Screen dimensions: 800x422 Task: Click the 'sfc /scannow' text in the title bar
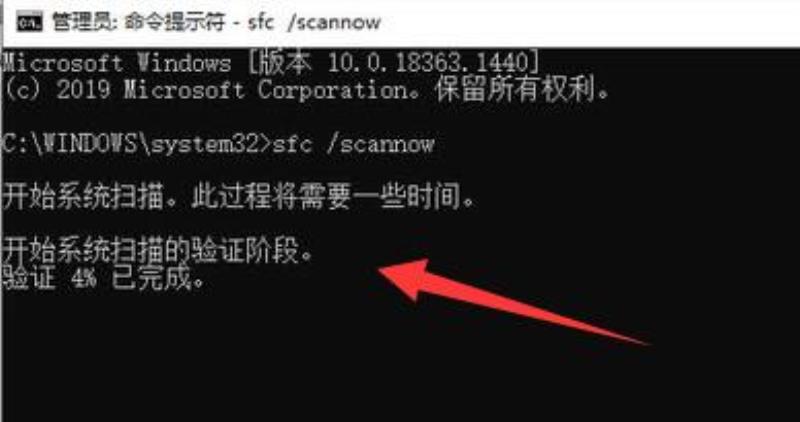coord(314,23)
